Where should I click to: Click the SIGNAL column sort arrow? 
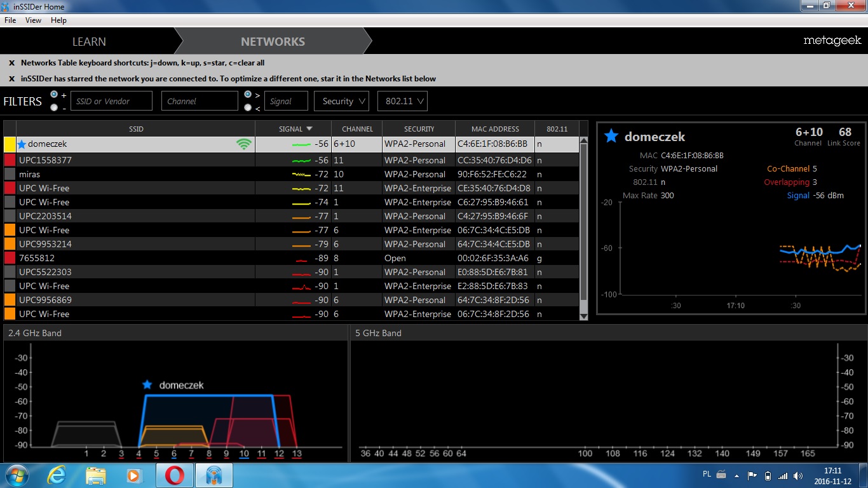309,129
